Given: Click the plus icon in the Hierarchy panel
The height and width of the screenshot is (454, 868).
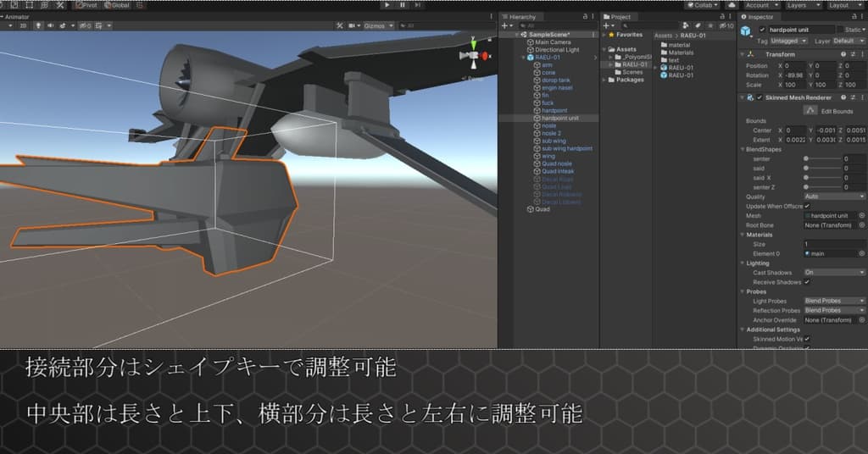Looking at the screenshot, I should pos(504,26).
